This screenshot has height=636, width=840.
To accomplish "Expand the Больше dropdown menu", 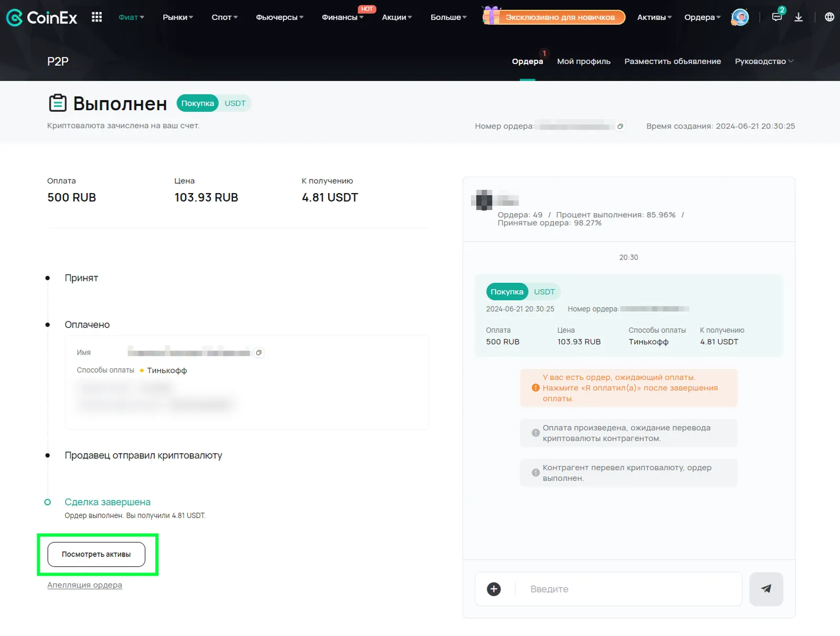I will click(448, 17).
